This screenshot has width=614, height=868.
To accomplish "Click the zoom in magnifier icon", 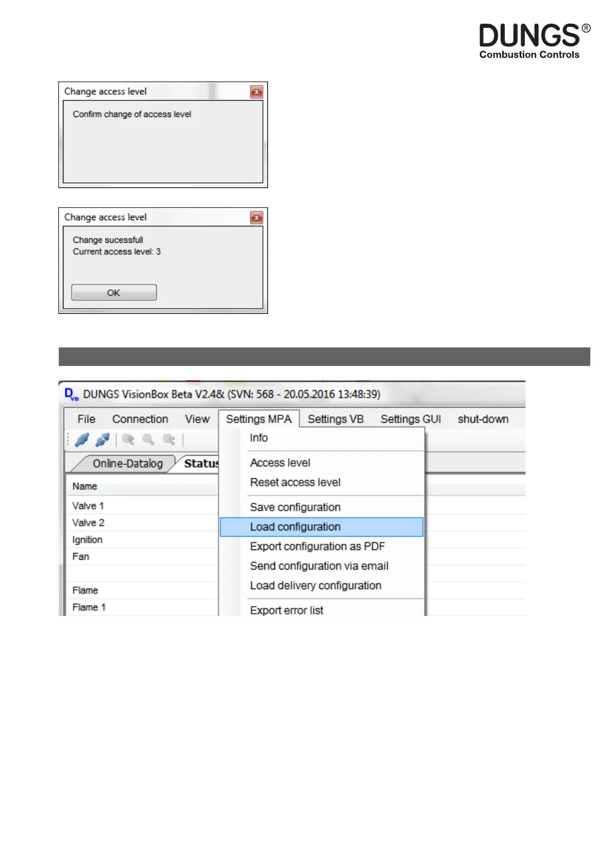I will (x=128, y=440).
